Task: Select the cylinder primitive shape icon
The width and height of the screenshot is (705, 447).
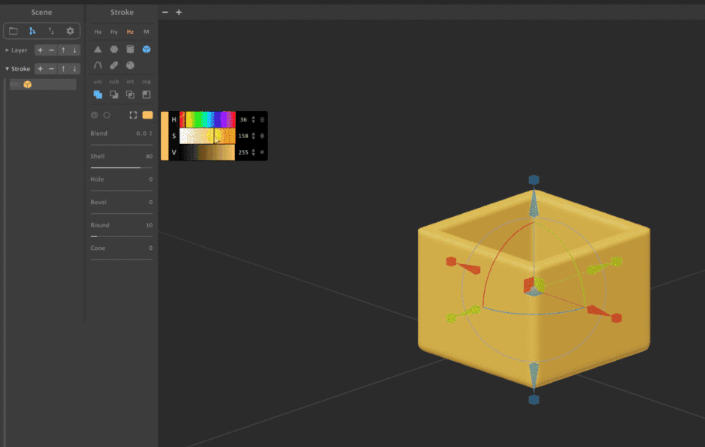Action: [130, 48]
